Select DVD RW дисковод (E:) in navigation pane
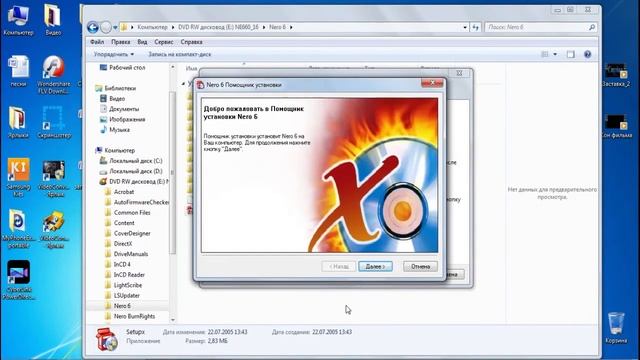This screenshot has width=640, height=360. point(138,182)
